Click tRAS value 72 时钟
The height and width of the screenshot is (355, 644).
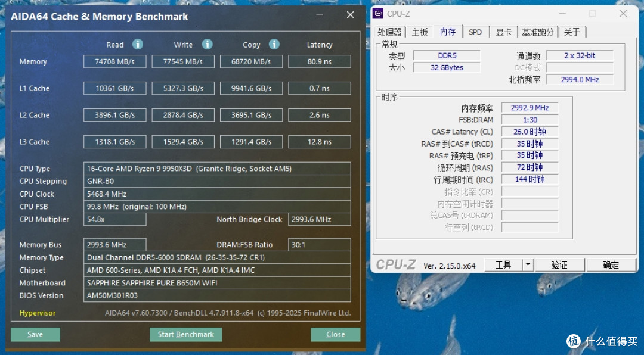pos(530,167)
